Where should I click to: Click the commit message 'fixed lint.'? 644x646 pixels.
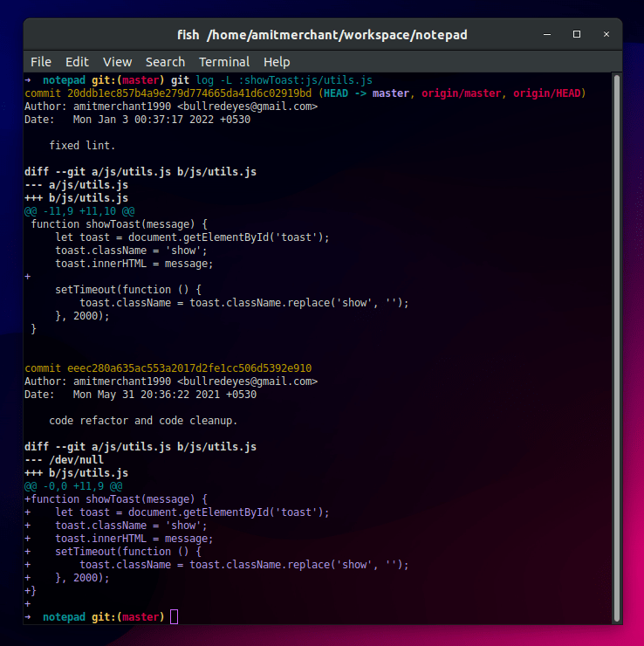(x=82, y=146)
